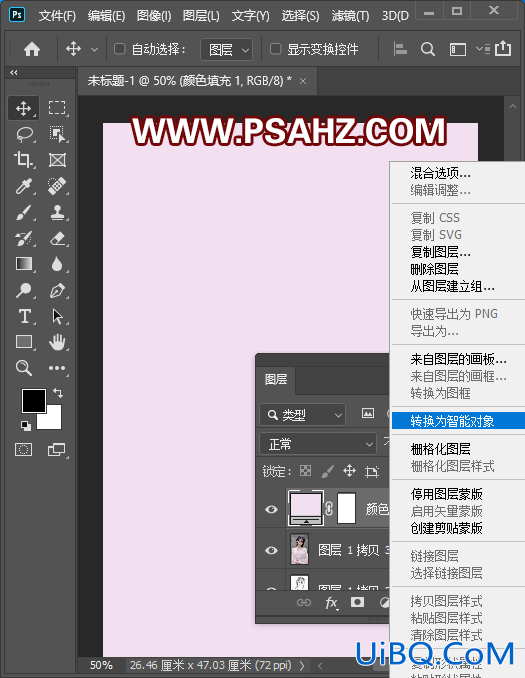
Task: Choose 转换为智能对象 in context menu
Action: pos(458,421)
